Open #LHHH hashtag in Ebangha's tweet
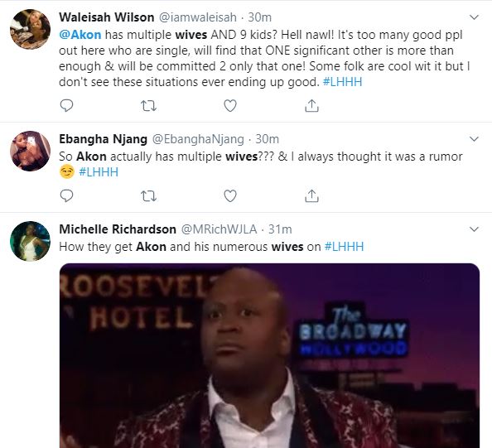 pyautogui.click(x=99, y=172)
